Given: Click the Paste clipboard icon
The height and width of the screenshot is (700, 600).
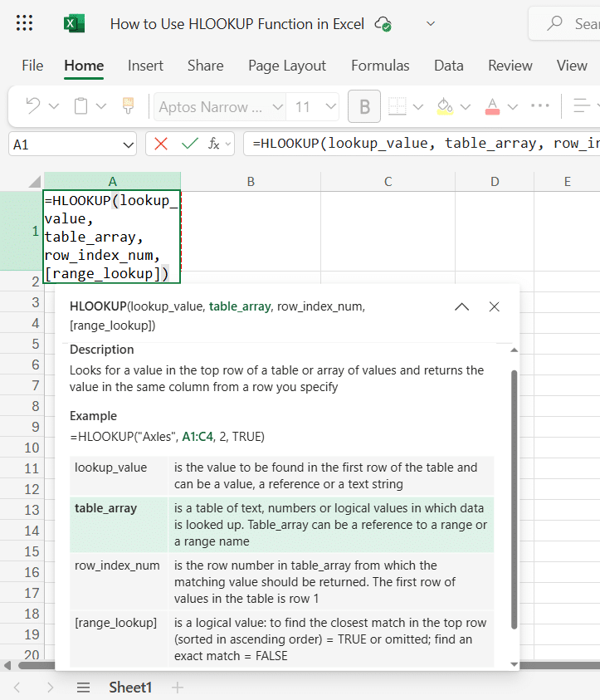Looking at the screenshot, I should click(81, 106).
